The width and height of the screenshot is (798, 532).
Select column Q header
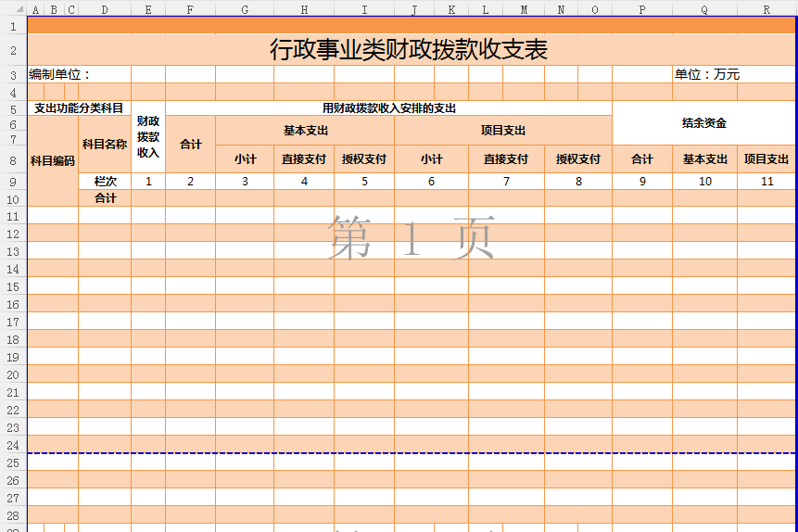tap(704, 9)
